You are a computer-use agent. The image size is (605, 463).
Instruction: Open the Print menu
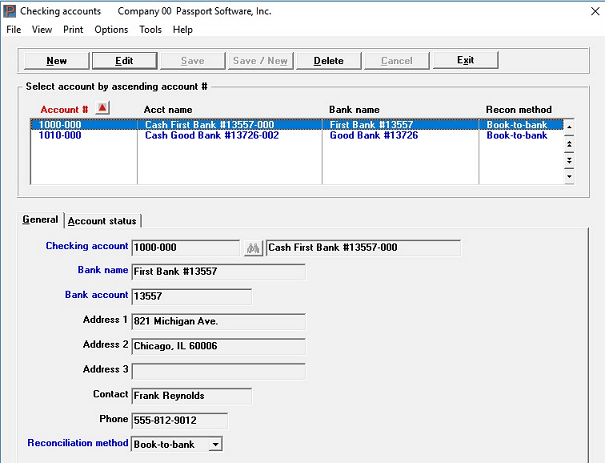tap(73, 30)
